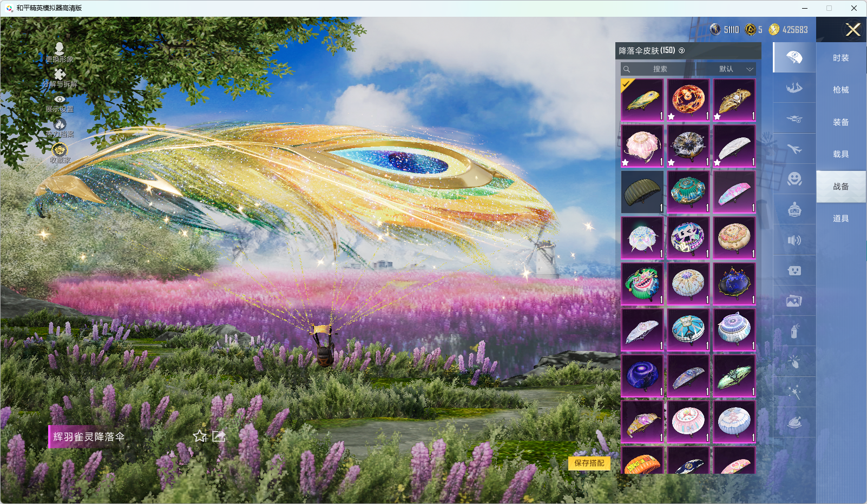This screenshot has height=504, width=867.
Task: Select the airplane category icon
Action: [x=794, y=149]
